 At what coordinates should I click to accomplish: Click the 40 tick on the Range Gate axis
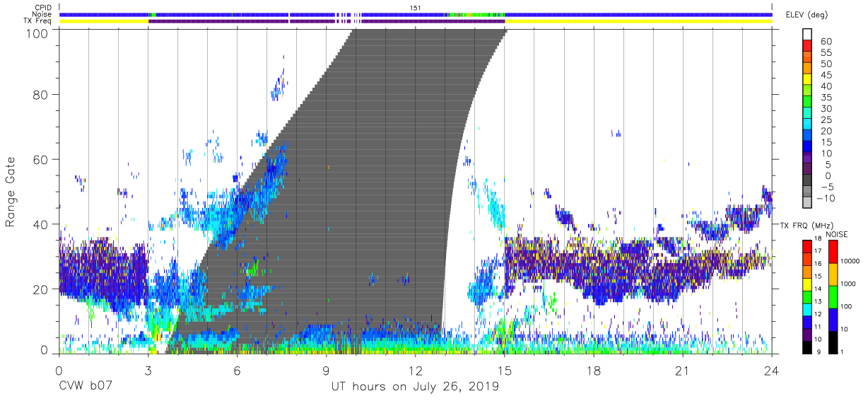[40, 224]
